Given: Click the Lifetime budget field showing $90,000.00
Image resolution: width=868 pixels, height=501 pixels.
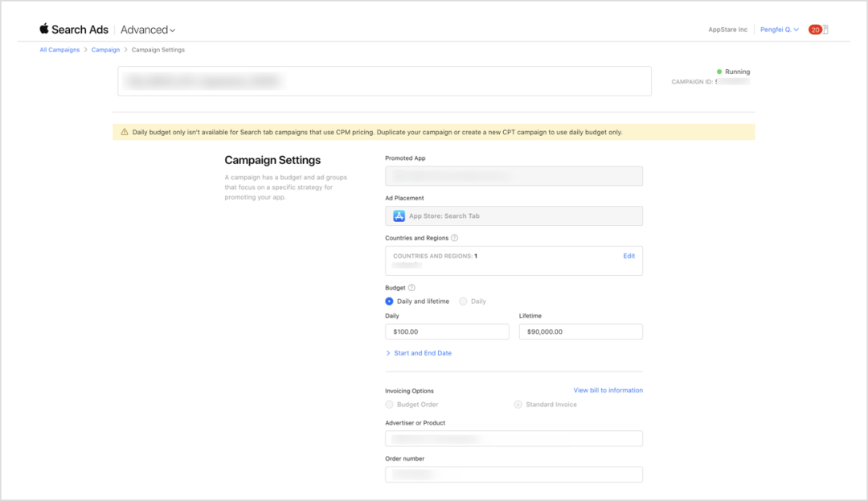Looking at the screenshot, I should [x=580, y=332].
